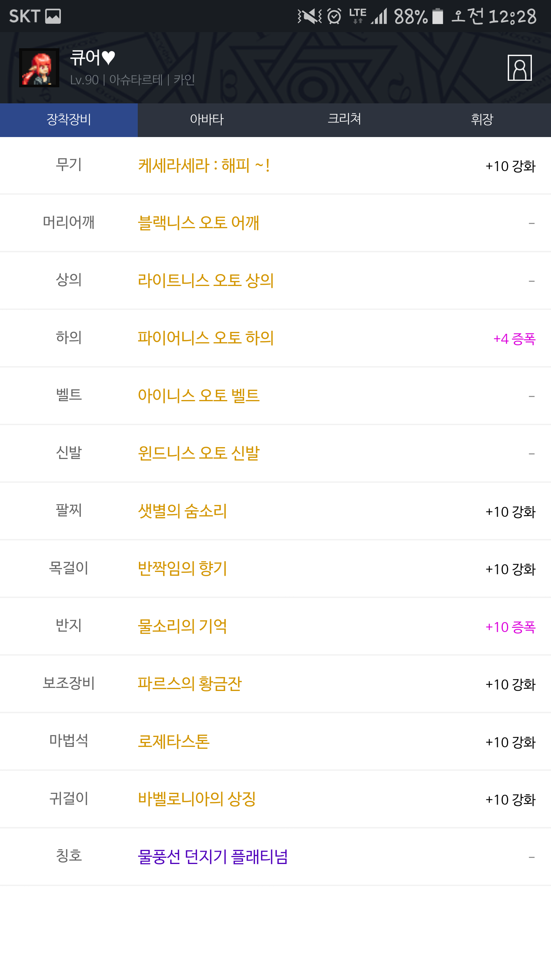551x980 pixels.
Task: Open weapon item 케세라세라 : 해피 ~!
Action: tap(204, 166)
